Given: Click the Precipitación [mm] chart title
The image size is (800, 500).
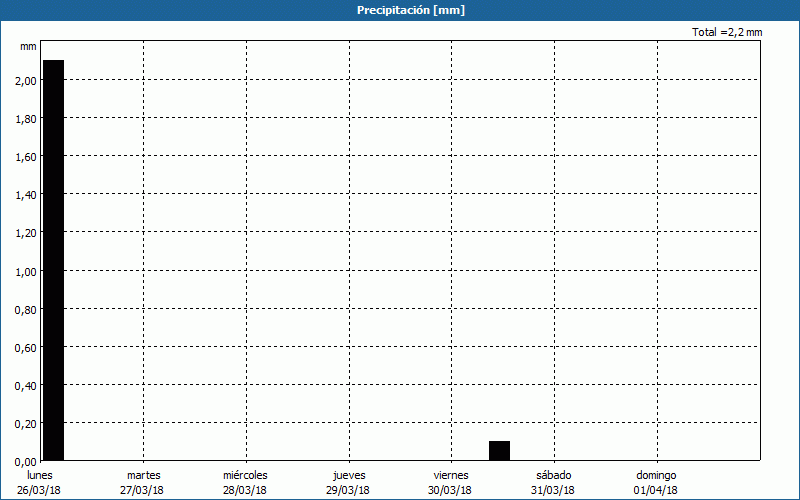Looking at the screenshot, I should 410,10.
